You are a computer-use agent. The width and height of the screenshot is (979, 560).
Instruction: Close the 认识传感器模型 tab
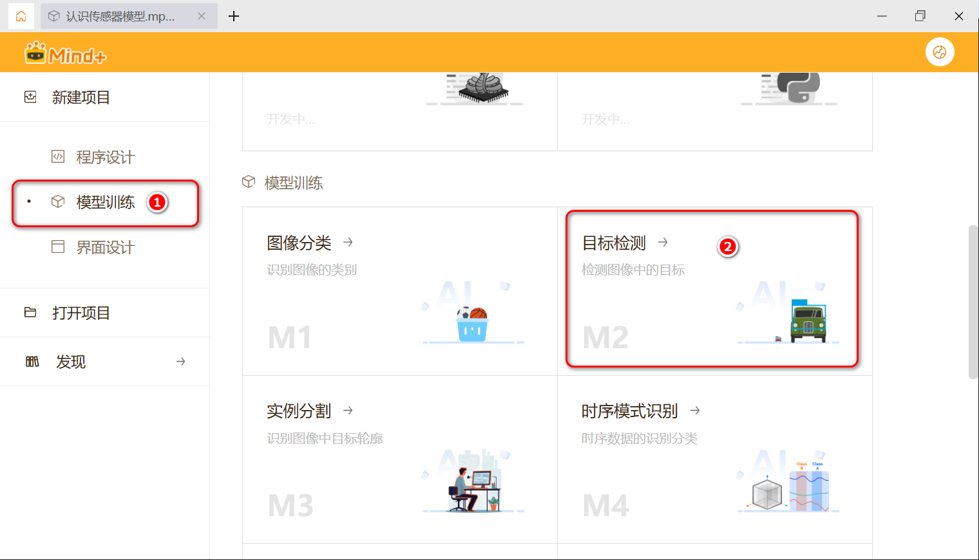pos(200,16)
